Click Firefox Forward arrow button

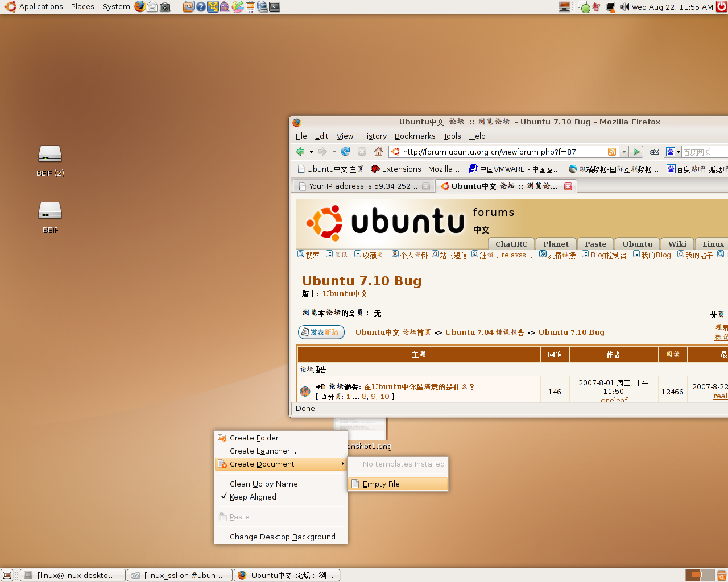click(322, 152)
